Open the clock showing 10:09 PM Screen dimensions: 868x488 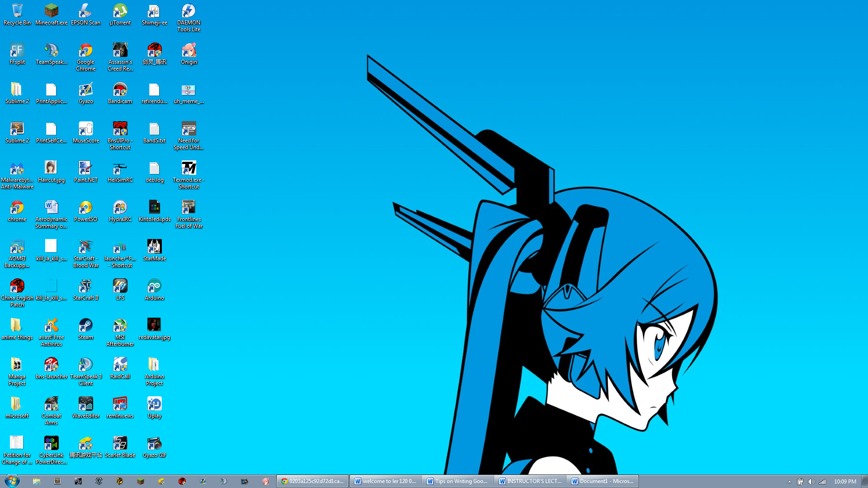845,482
